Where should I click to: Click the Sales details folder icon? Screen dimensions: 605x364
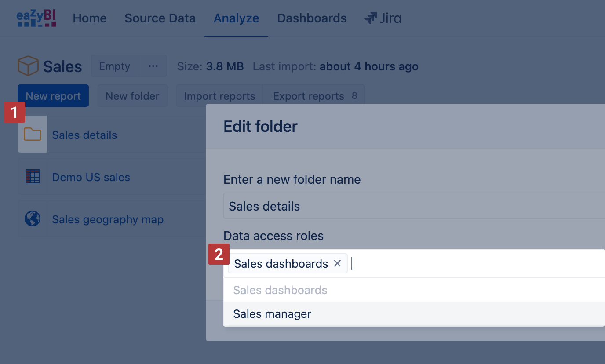click(x=33, y=135)
